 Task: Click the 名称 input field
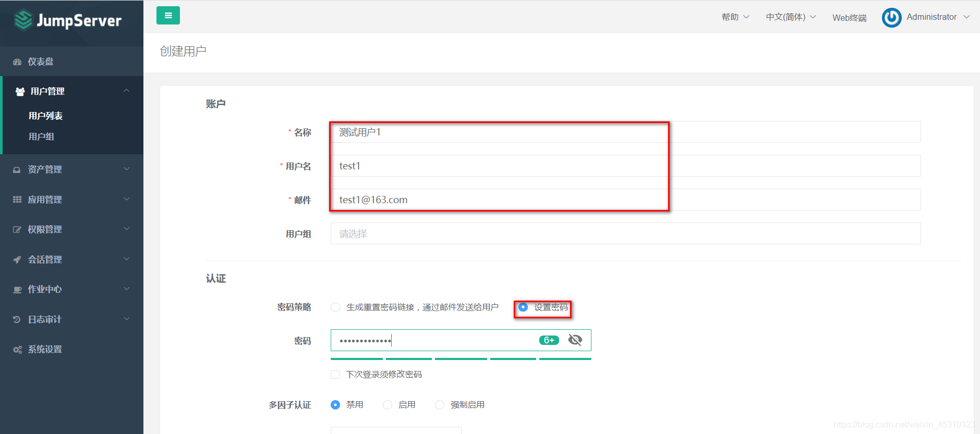[625, 132]
